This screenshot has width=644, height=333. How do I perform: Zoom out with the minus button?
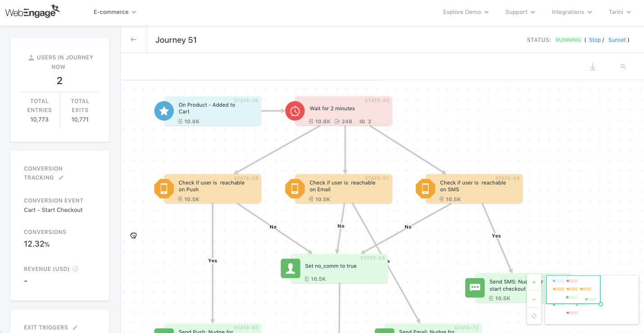(534, 299)
